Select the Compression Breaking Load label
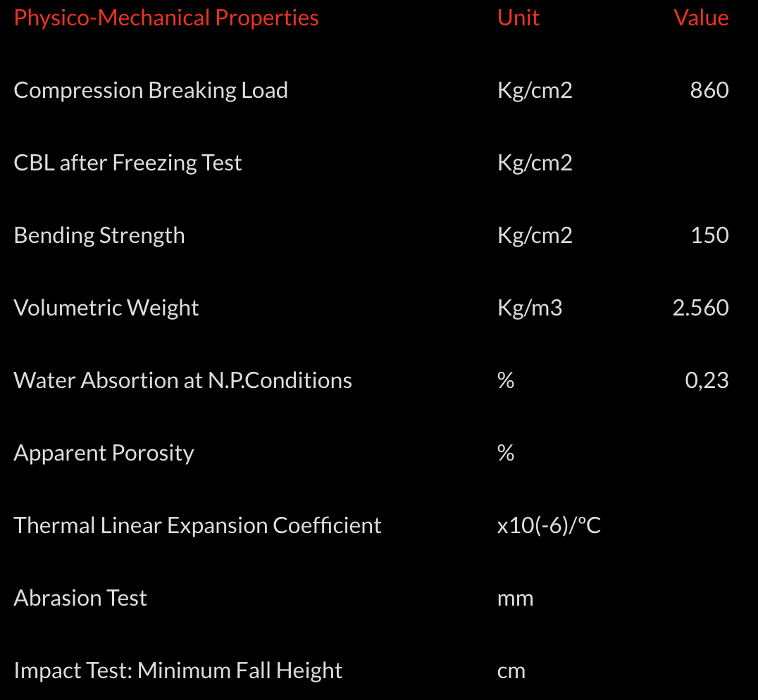The width and height of the screenshot is (758, 700). click(151, 90)
